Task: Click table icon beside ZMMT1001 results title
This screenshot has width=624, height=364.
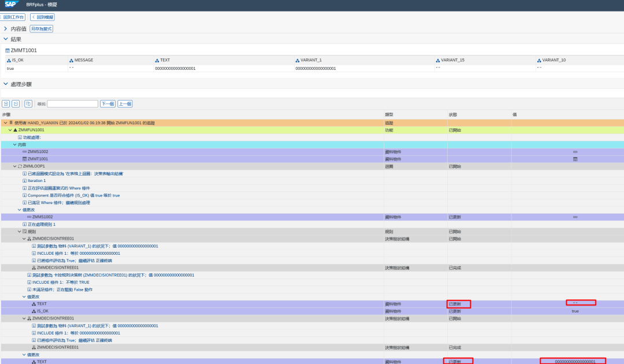Action: (8, 50)
